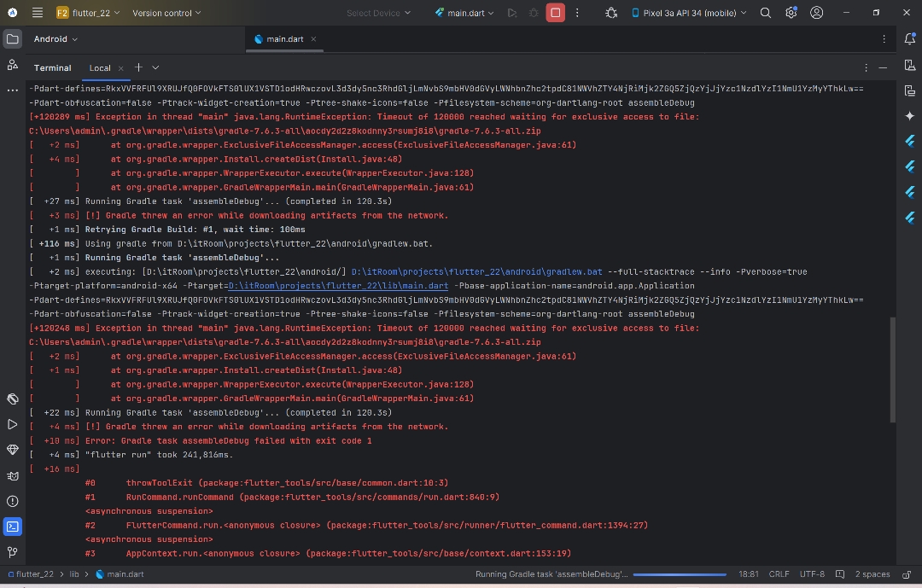
Task: Click the lib\main.dart path link
Action: [338, 286]
